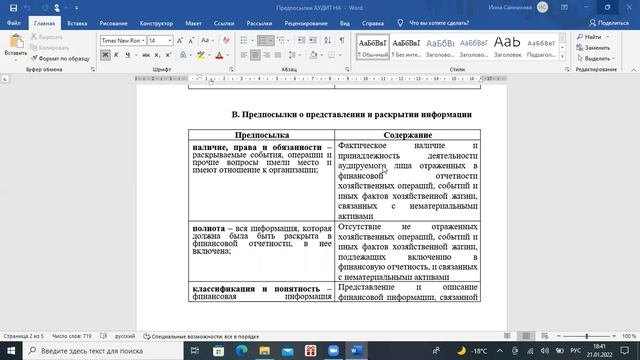The image size is (640, 360).
Task: Open the Paragraph dialog launcher
Action: tap(347, 69)
